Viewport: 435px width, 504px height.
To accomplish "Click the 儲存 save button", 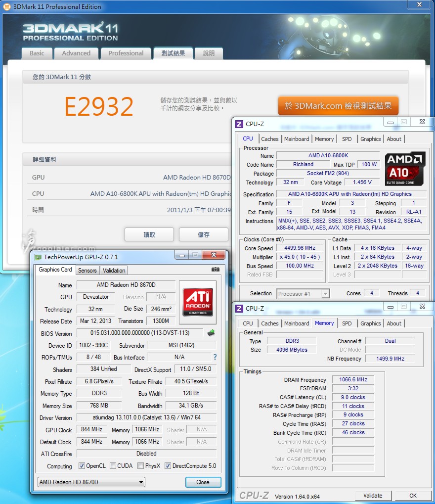I will pyautogui.click(x=204, y=234).
